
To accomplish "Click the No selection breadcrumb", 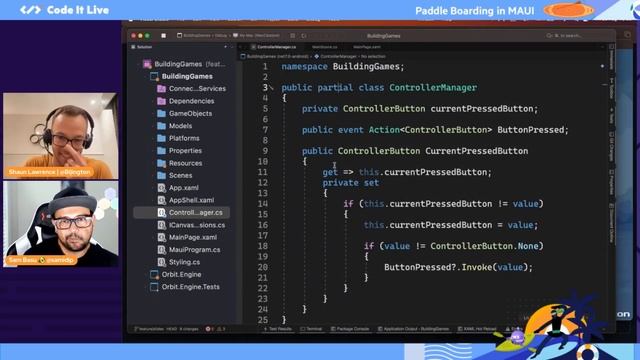I will [x=373, y=56].
